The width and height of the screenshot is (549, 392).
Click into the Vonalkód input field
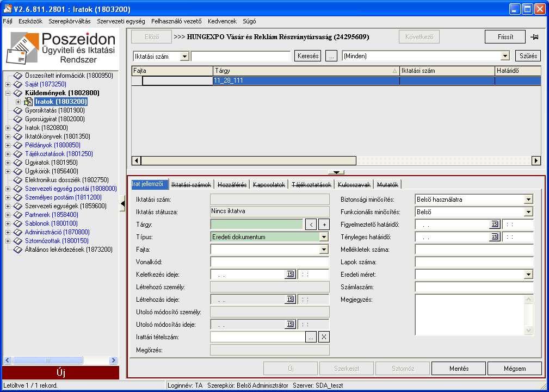point(270,262)
